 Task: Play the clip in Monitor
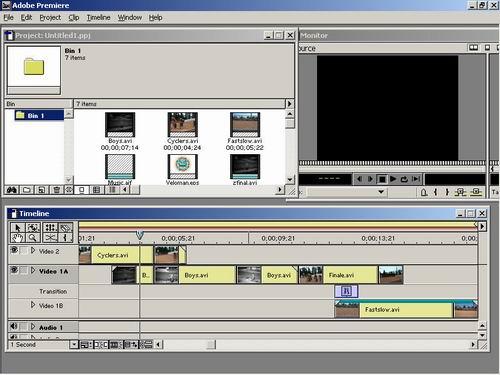(393, 179)
